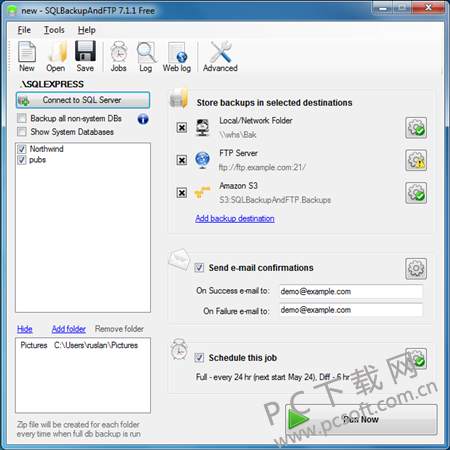The image size is (450, 450).
Task: Click the Local/Network Folder computer icon
Action: click(202, 127)
